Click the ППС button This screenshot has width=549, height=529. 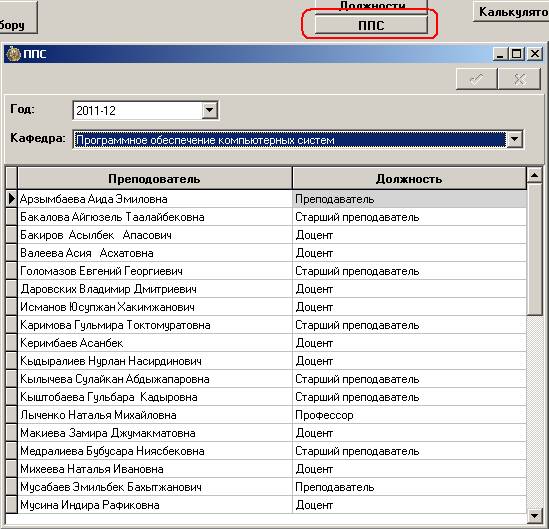click(371, 25)
